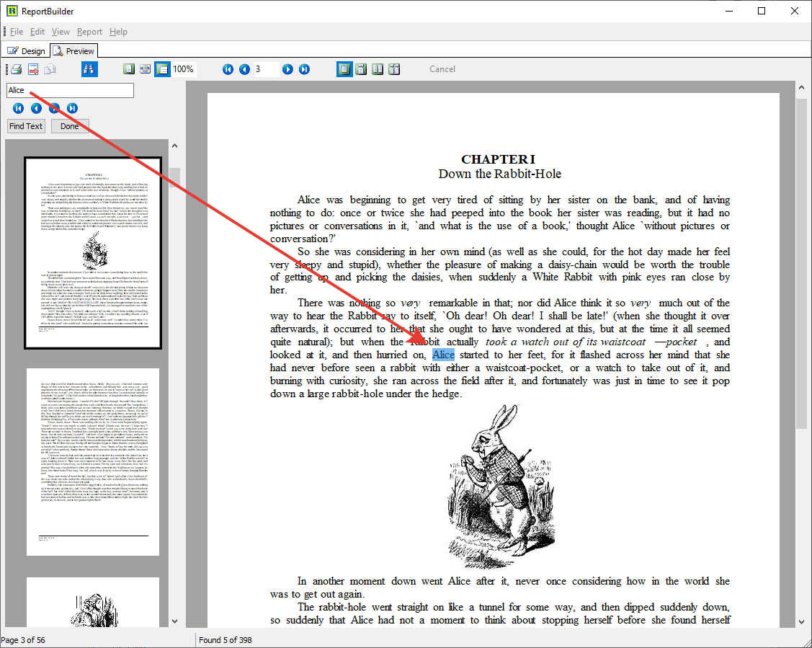812x648 pixels.
Task: Jump to first search match
Action: 18,108
